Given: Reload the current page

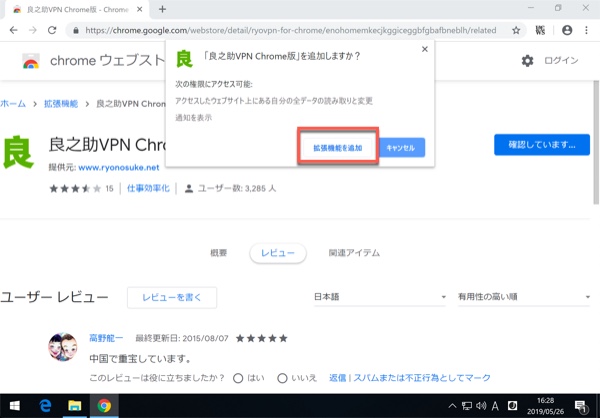Looking at the screenshot, I should (x=52, y=30).
